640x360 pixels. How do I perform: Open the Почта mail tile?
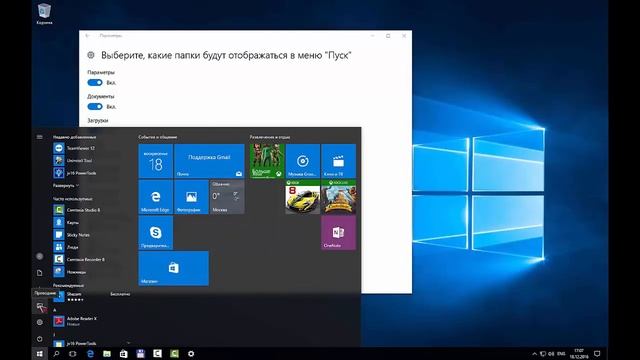point(209,161)
